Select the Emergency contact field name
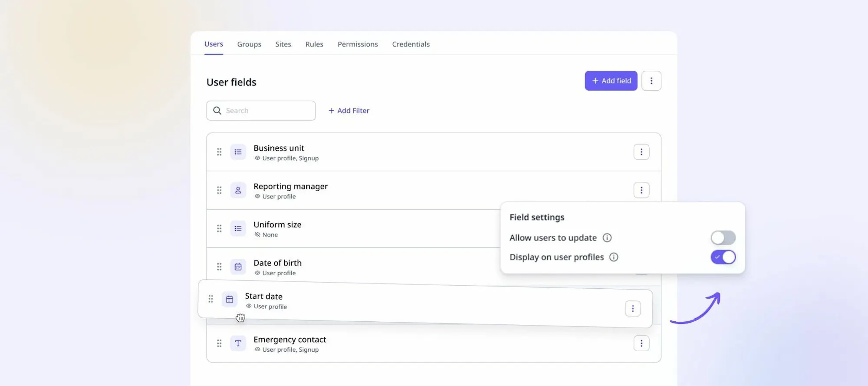This screenshot has width=868, height=386. tap(289, 340)
